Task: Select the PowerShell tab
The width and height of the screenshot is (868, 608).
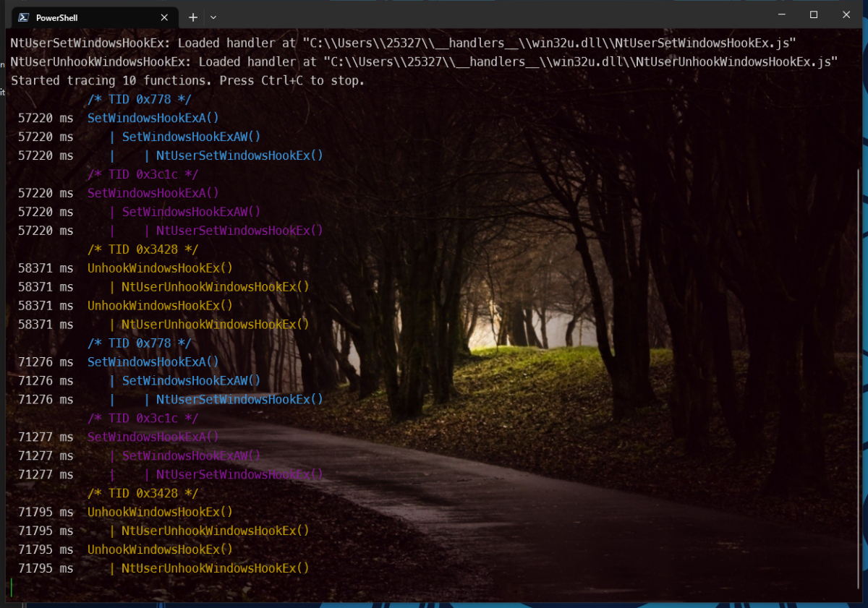Action: click(x=94, y=17)
